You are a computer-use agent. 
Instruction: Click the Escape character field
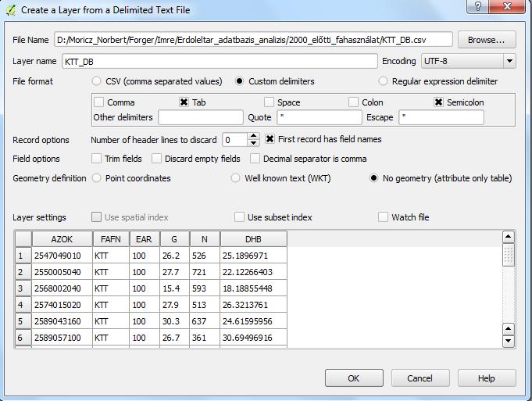(x=441, y=117)
